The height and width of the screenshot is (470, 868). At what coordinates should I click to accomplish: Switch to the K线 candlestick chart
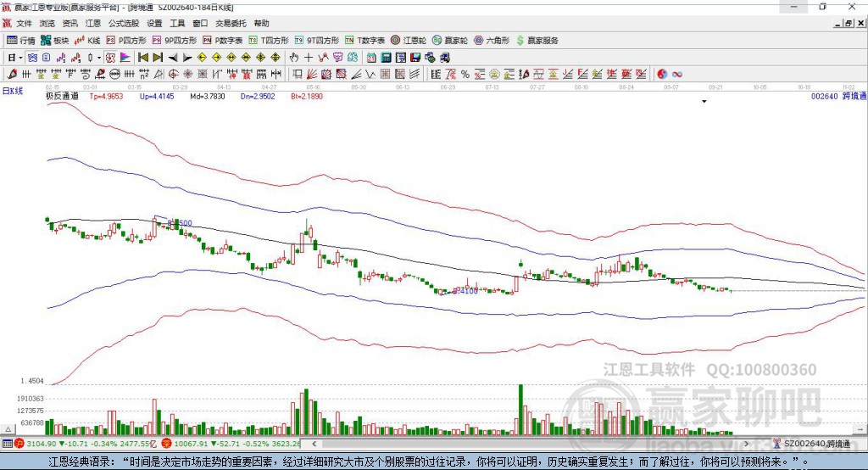pyautogui.click(x=87, y=41)
